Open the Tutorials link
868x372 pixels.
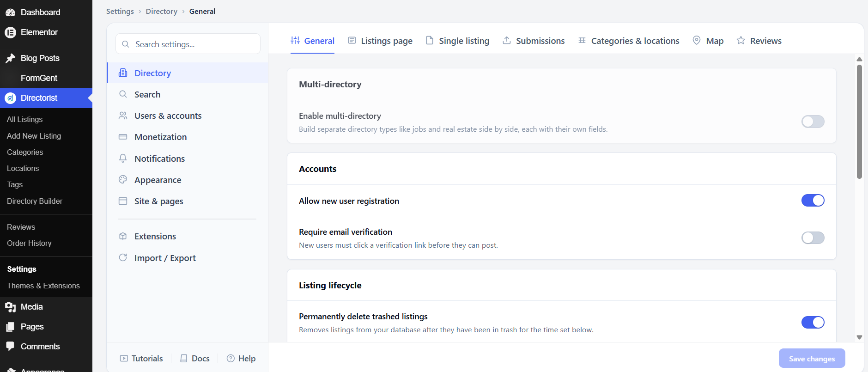[141, 358]
